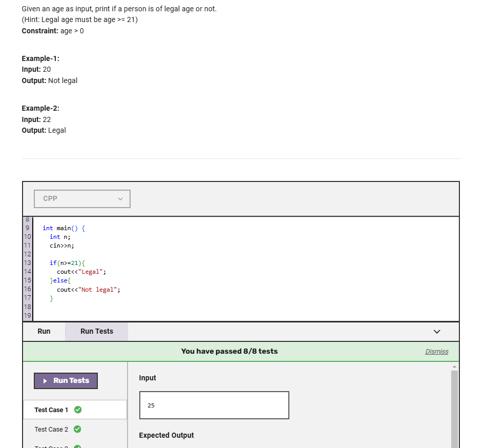The width and height of the screenshot is (485, 448).
Task: Click the cout Not legal code line
Action: 89,290
